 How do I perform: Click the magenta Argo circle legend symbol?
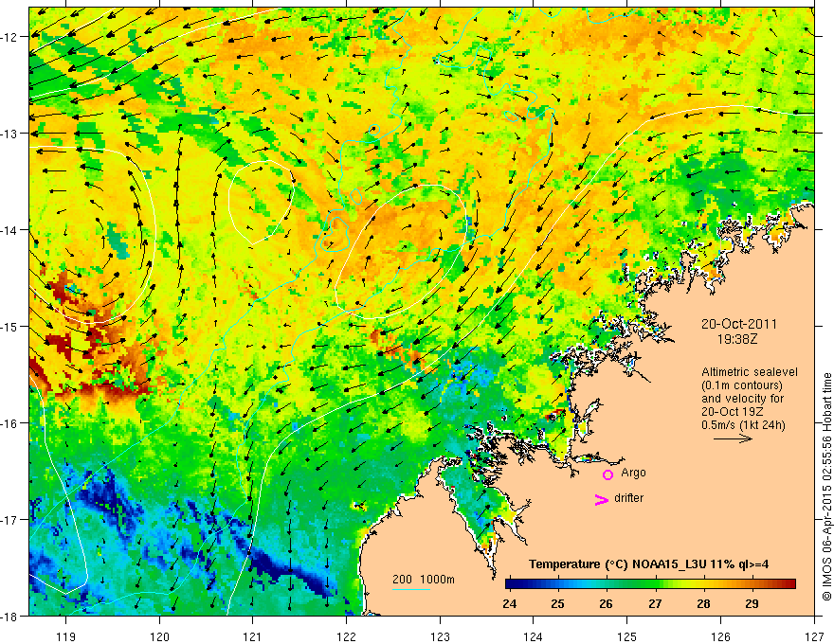pyautogui.click(x=607, y=474)
